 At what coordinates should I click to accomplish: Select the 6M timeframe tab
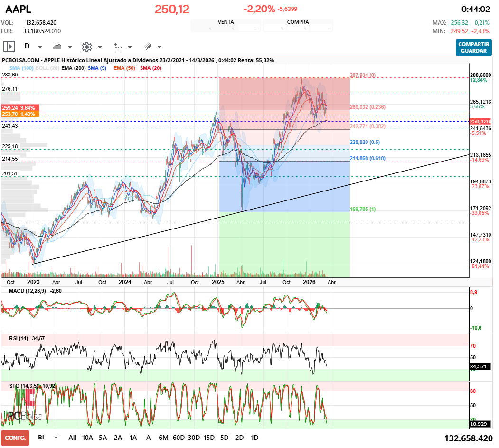(x=163, y=438)
